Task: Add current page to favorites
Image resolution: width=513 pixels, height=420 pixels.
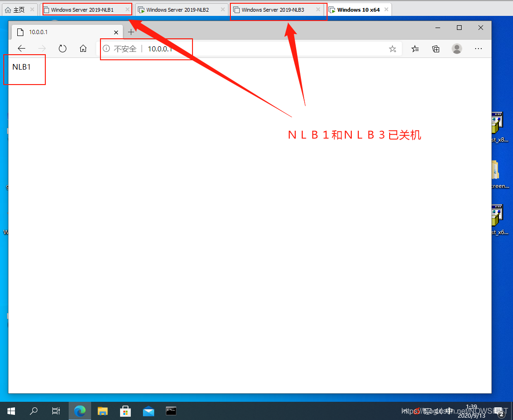Action: (392, 49)
